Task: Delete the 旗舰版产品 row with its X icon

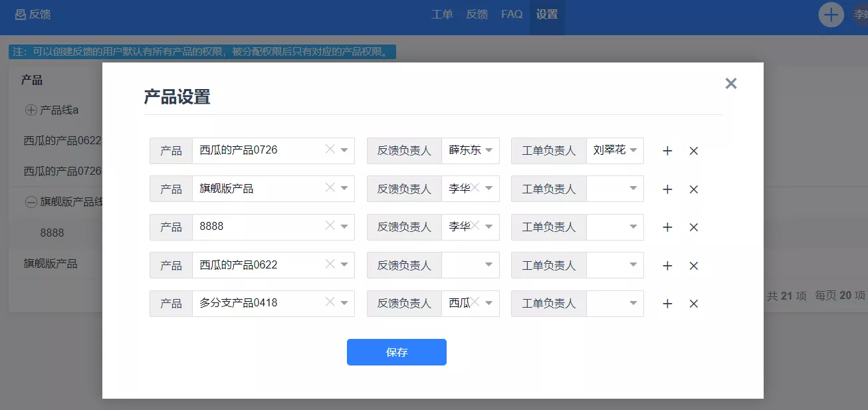Action: (x=693, y=189)
